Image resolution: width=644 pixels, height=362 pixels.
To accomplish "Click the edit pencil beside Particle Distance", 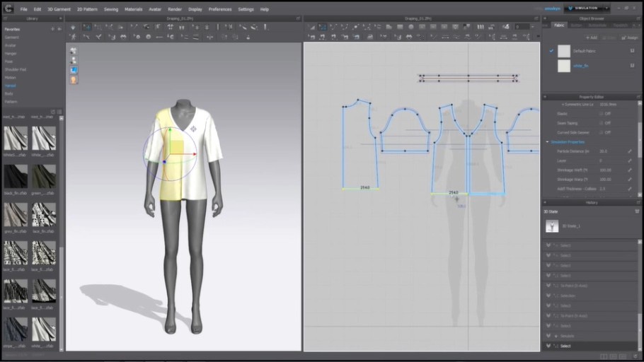I will tap(629, 151).
